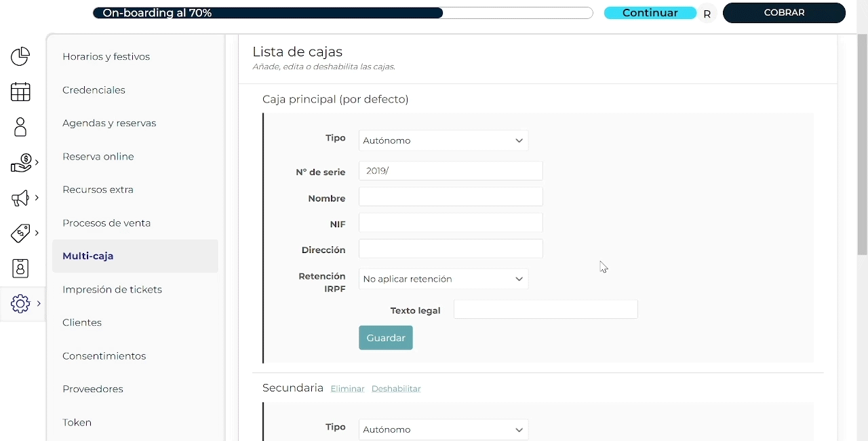Open the Tipo dropdown in Secundaria box
This screenshot has height=441, width=868.
tap(443, 429)
